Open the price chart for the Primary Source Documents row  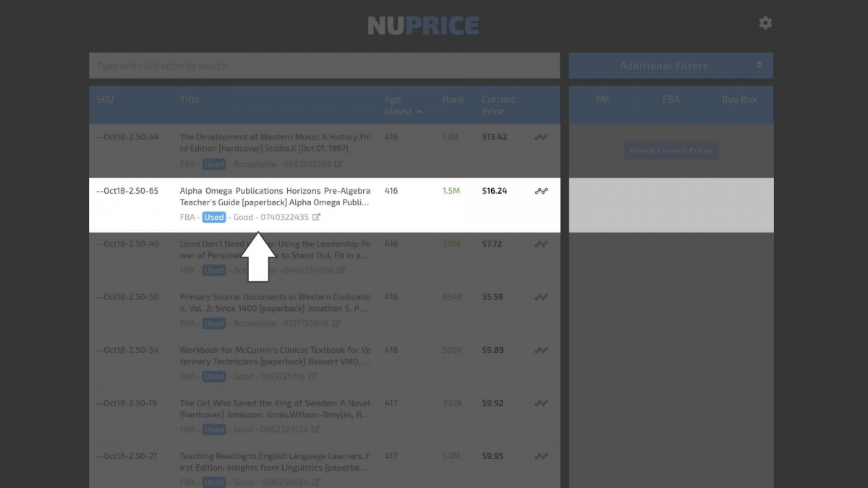(541, 296)
